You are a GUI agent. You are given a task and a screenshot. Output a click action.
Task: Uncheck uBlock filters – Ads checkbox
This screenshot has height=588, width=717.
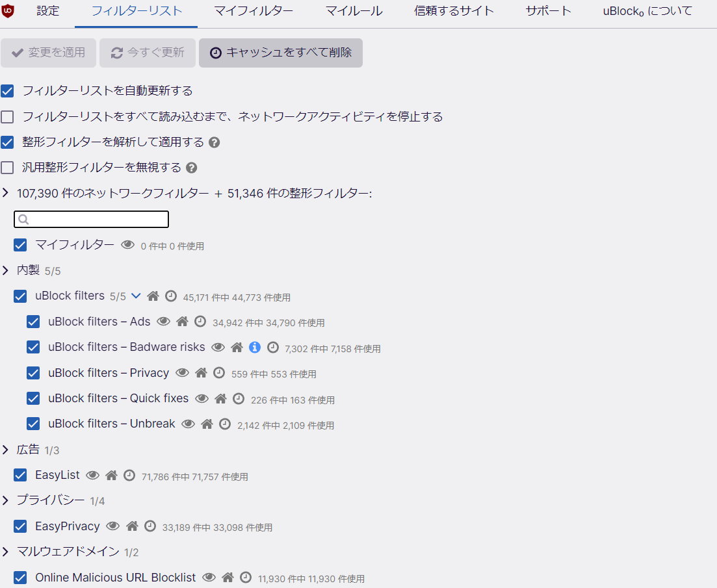click(x=33, y=322)
